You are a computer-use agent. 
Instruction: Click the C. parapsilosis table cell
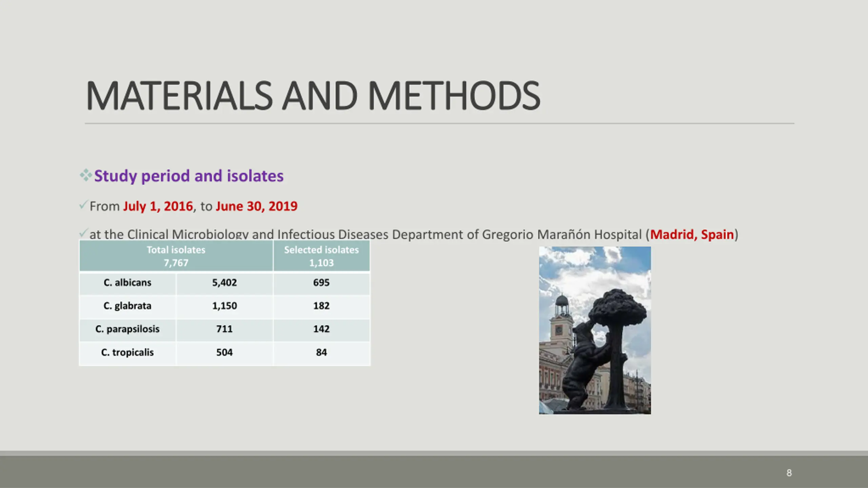127,329
